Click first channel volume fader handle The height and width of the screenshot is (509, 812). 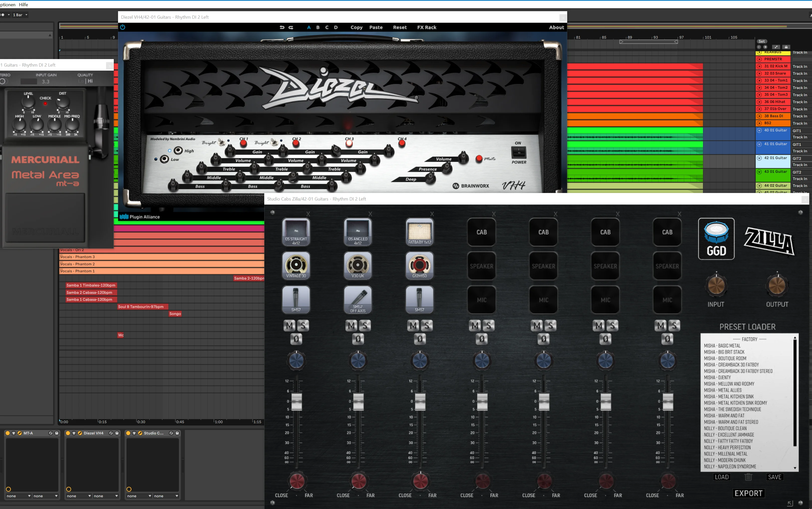(x=296, y=401)
